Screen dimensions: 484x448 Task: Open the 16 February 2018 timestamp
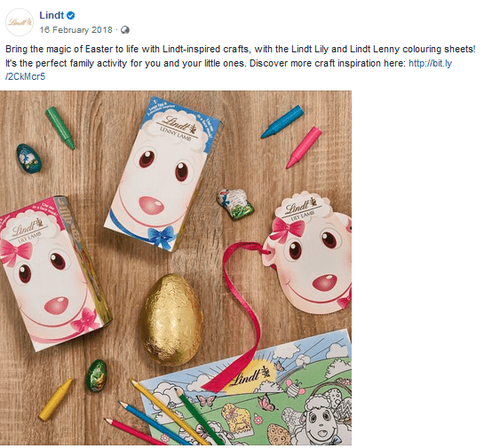tap(76, 30)
